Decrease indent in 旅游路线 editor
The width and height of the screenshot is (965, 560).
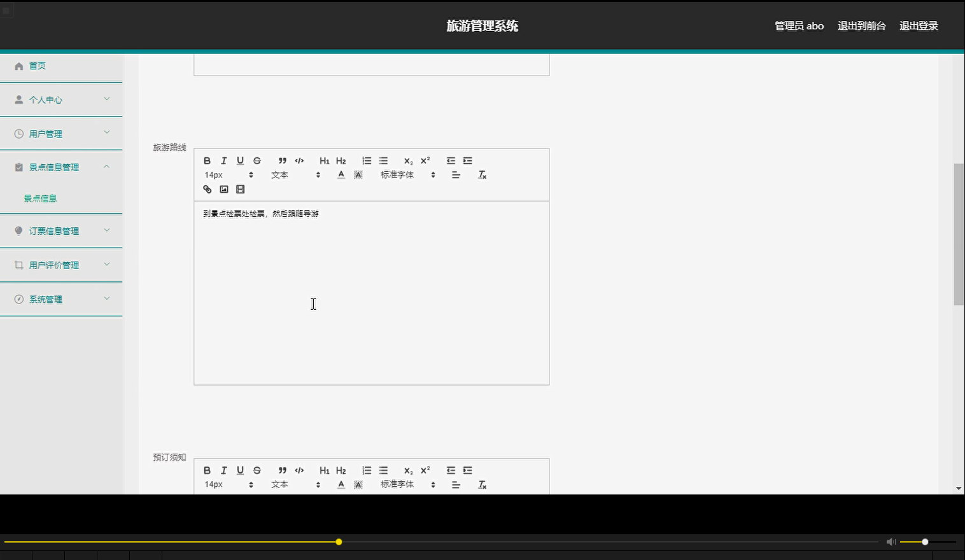click(x=451, y=161)
